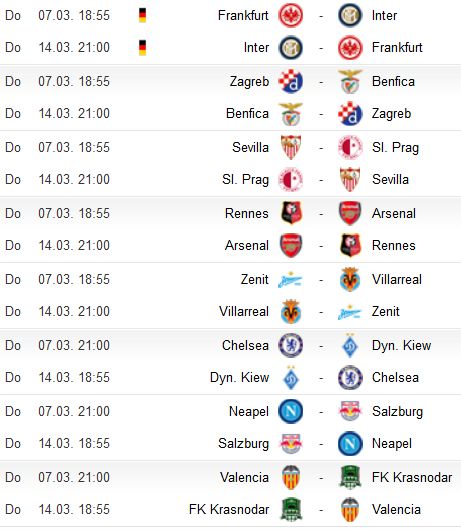Open Sevilla team link in the 07.03. match
This screenshot has width=461, height=530.
(250, 148)
